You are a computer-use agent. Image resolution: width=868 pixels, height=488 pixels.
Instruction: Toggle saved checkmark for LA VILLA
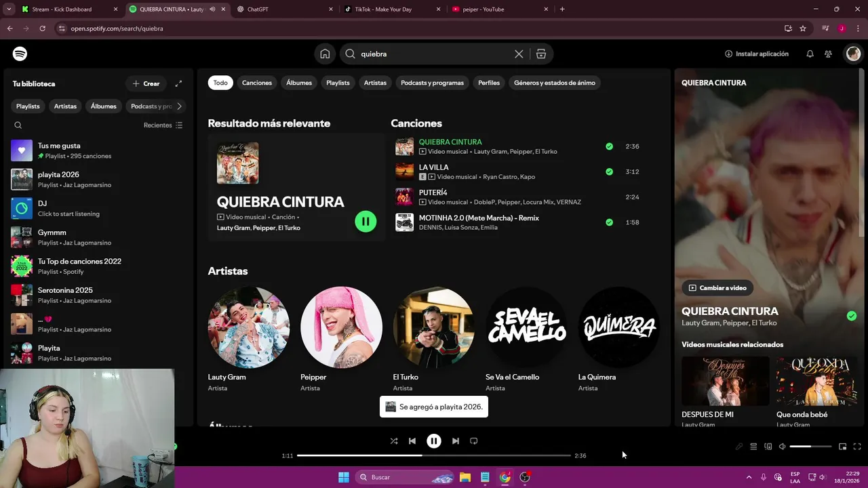coord(609,171)
